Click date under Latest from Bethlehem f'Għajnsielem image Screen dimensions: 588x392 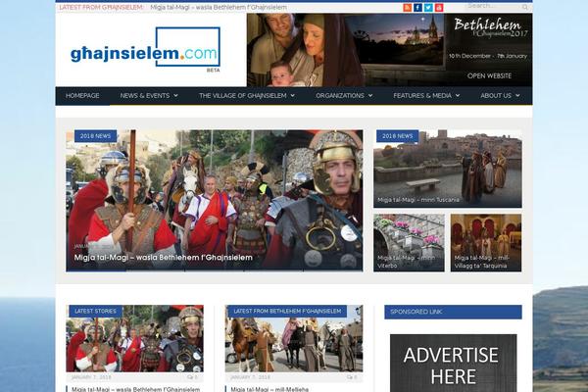(250, 377)
